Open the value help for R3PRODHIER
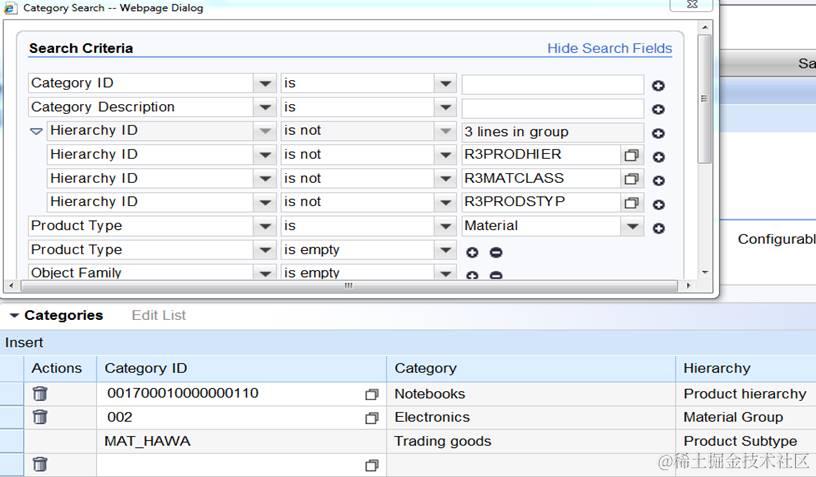The image size is (816, 477). [x=631, y=155]
